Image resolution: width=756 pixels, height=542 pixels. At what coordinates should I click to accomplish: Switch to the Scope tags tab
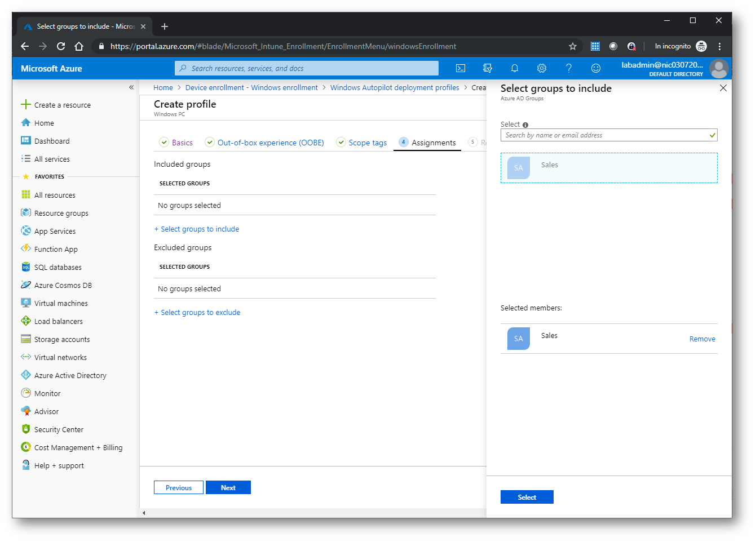361,143
